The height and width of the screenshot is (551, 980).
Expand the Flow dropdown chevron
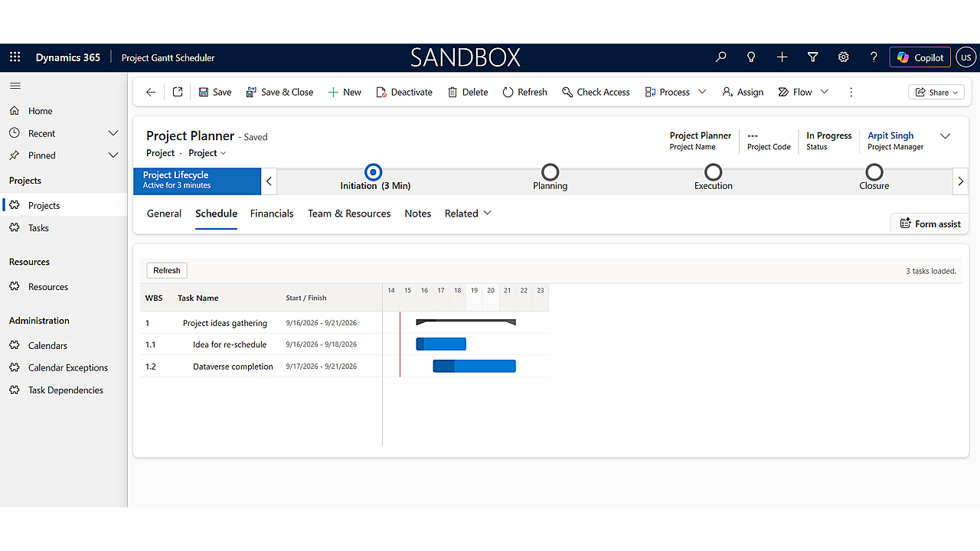(825, 92)
